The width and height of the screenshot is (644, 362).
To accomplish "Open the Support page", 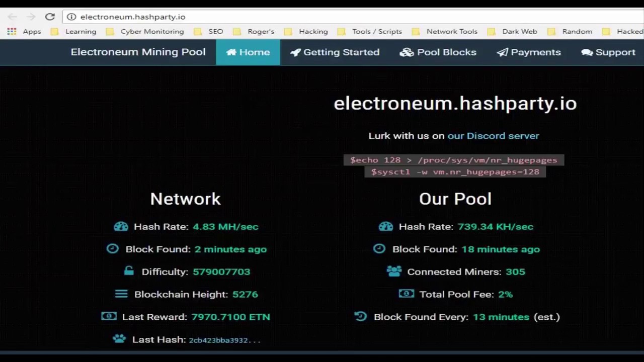I will (608, 52).
